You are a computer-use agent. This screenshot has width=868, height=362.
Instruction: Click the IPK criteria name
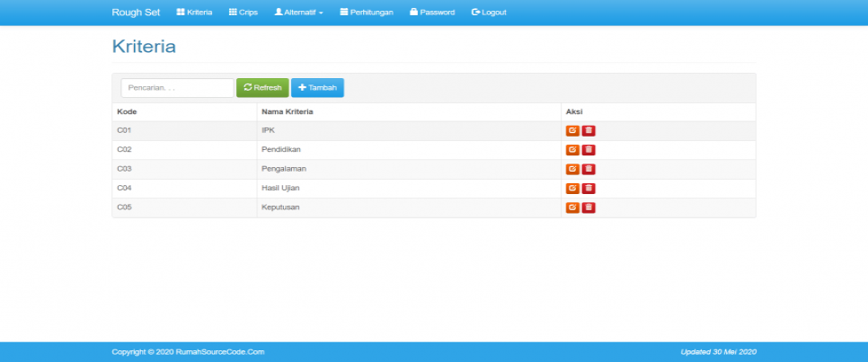pyautogui.click(x=268, y=130)
